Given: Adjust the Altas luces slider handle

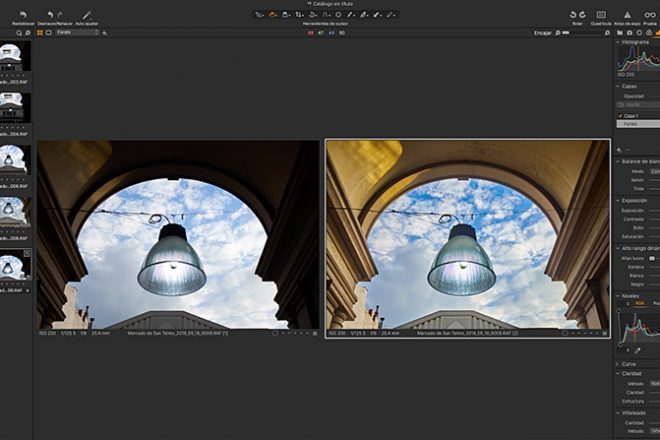Looking at the screenshot, I should click(x=652, y=258).
